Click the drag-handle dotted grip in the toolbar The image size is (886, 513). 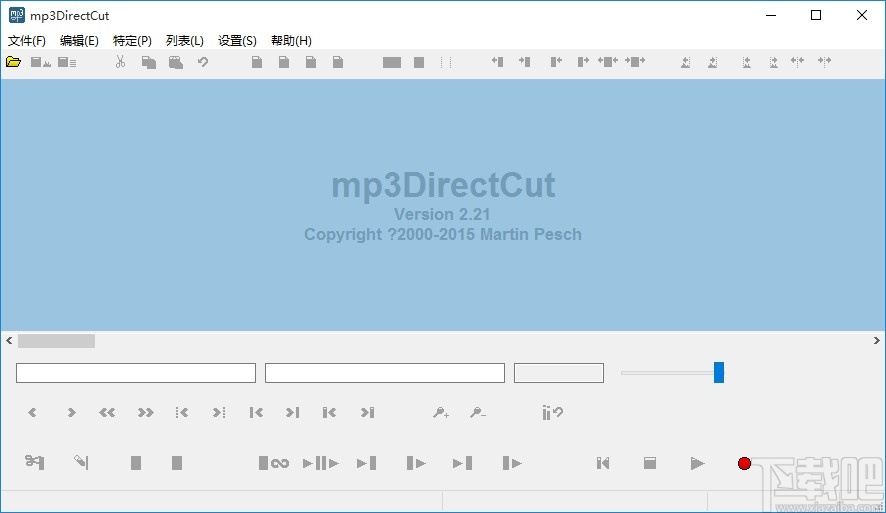point(446,62)
